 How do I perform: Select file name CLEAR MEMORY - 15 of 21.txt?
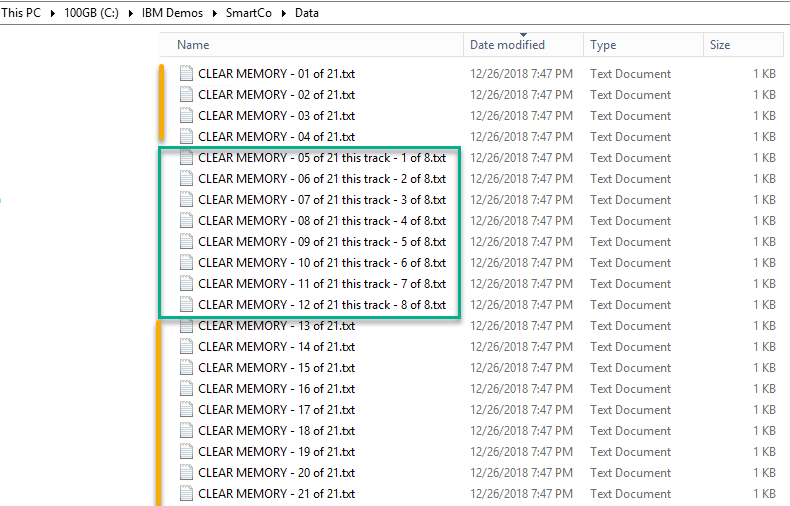[x=276, y=368]
